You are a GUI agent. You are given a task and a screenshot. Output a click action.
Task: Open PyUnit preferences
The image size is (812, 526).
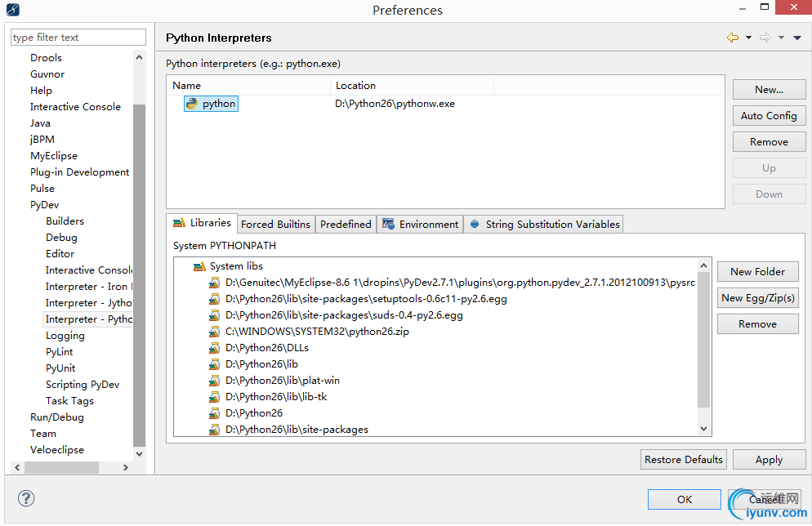60,368
